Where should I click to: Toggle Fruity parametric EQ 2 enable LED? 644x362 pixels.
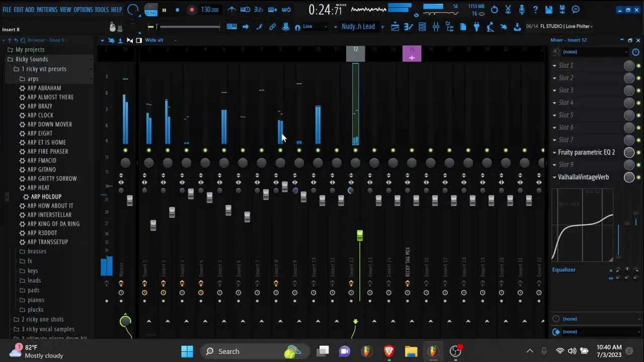(x=639, y=153)
